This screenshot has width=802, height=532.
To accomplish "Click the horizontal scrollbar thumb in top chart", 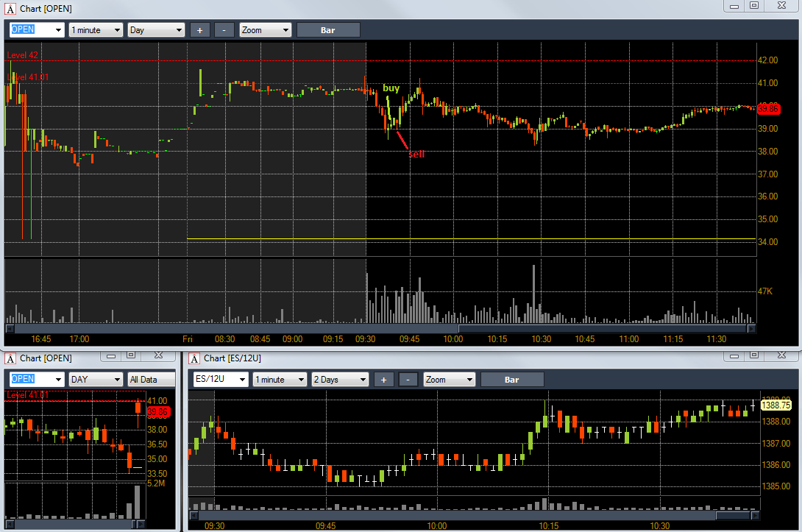I will point(603,328).
